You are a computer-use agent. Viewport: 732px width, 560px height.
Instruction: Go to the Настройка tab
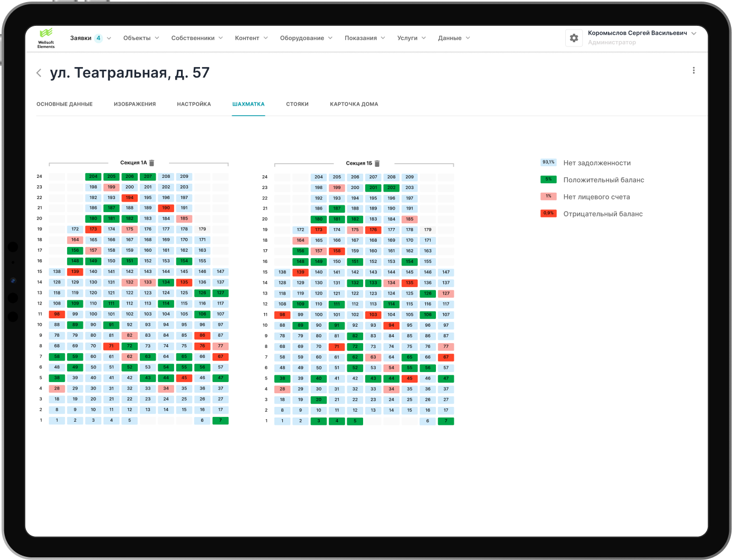[194, 105]
